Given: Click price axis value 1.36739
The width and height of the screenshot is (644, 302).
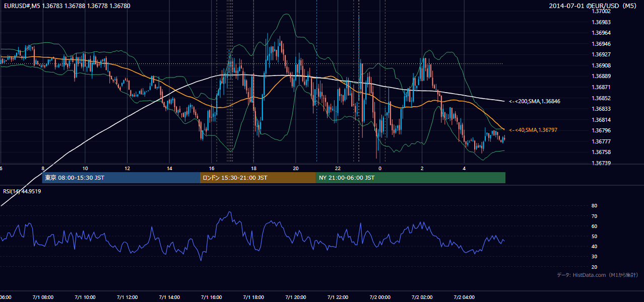Looking at the screenshot, I should coord(601,163).
